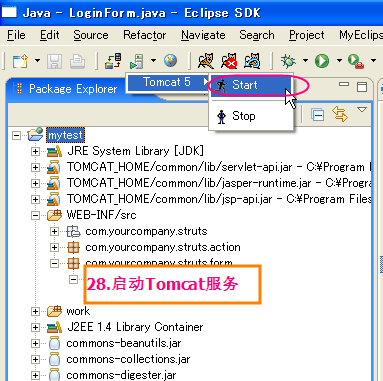The image size is (383, 381).
Task: Select commons-beanutils.jar
Action: tap(124, 343)
